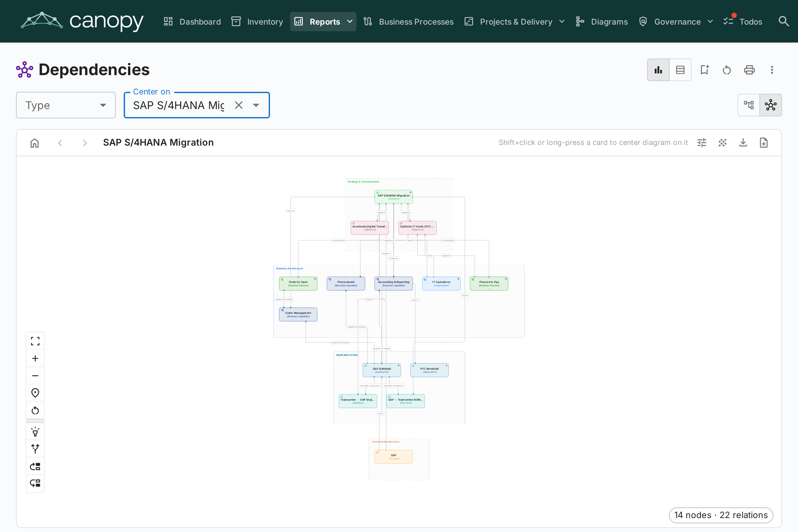Image resolution: width=798 pixels, height=532 pixels.
Task: Select the tree layout toggle
Action: point(749,105)
